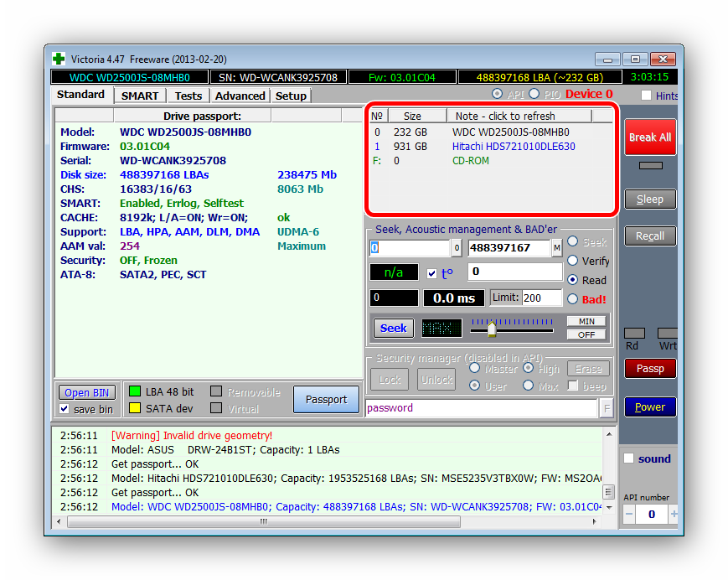Click the blue Seek button

(x=393, y=328)
